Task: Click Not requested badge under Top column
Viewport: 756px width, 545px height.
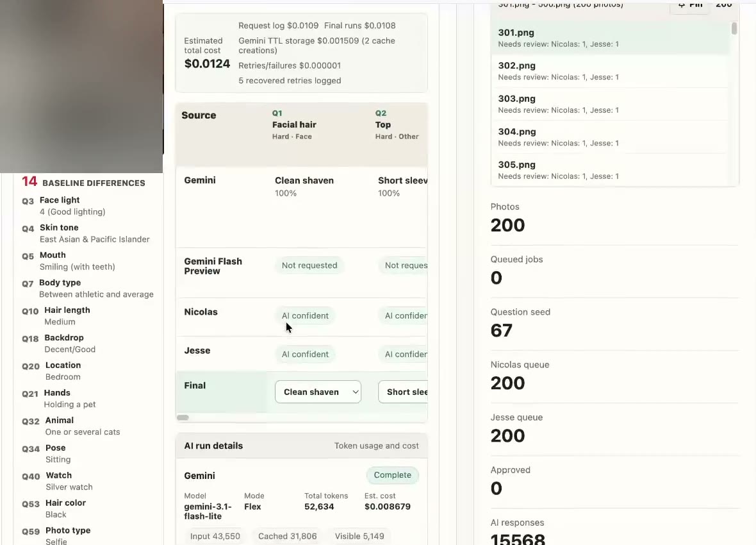Action: click(403, 265)
